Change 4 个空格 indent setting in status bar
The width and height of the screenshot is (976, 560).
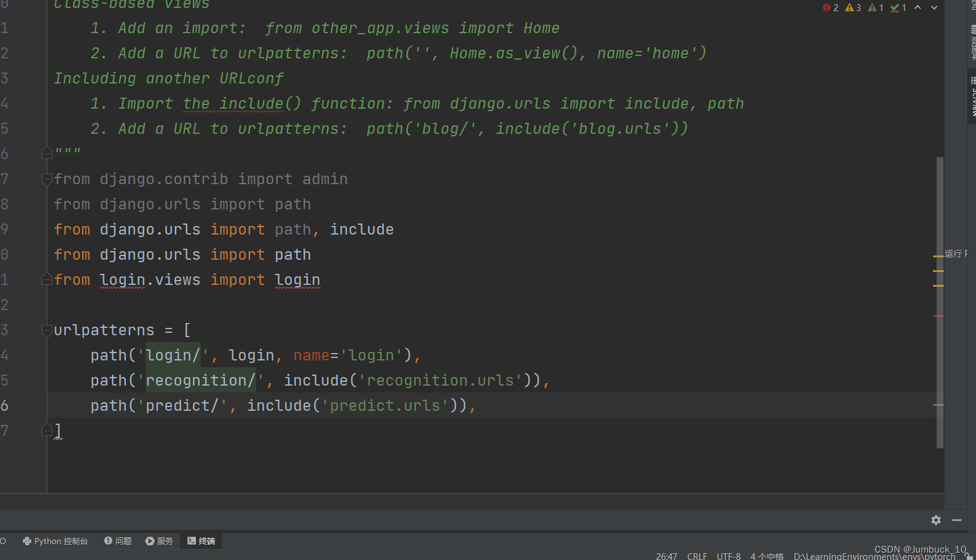point(767,556)
